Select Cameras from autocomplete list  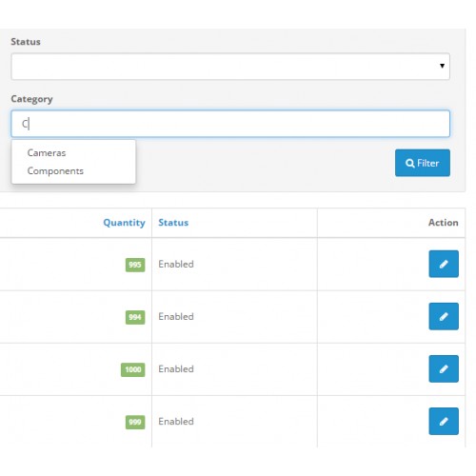point(47,153)
